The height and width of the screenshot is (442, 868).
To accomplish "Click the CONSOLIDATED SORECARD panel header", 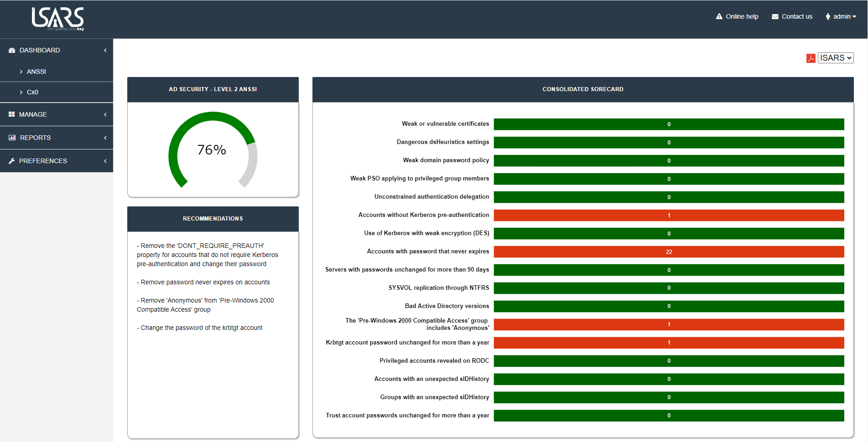I will 583,89.
